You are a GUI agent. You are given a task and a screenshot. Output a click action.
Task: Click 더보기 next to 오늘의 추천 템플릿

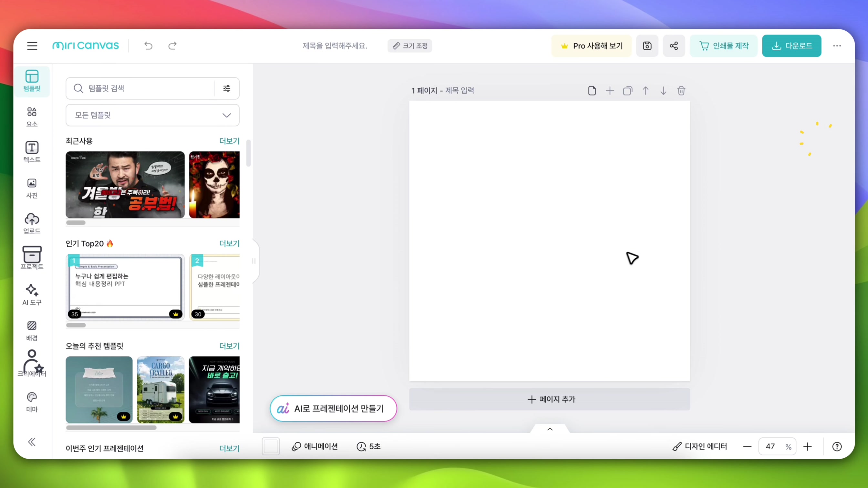[229, 346]
